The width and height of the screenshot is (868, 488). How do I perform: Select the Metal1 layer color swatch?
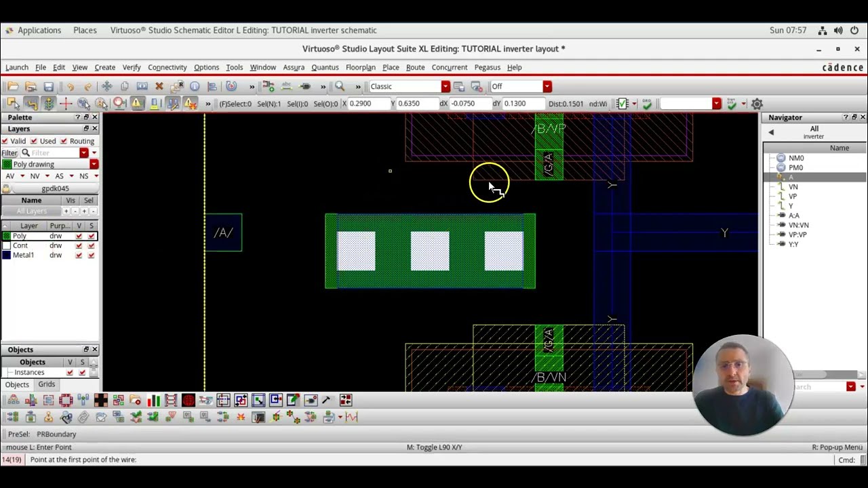point(7,255)
